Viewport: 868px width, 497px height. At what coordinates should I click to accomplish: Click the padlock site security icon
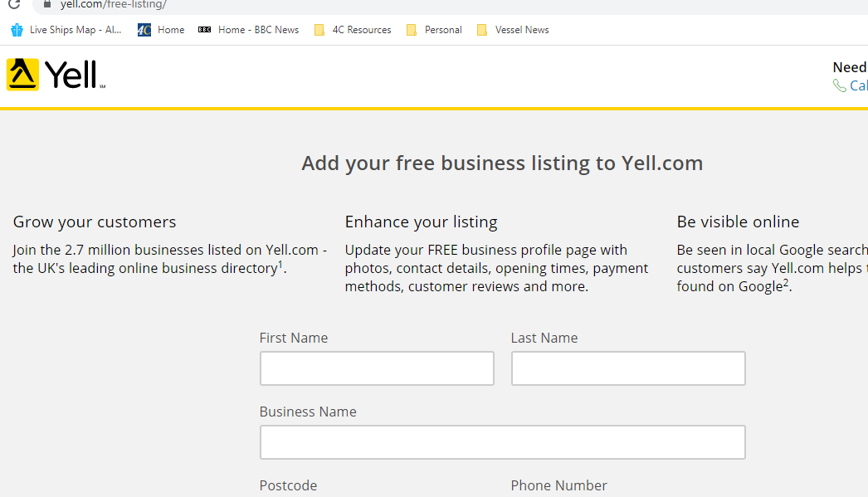(x=46, y=4)
